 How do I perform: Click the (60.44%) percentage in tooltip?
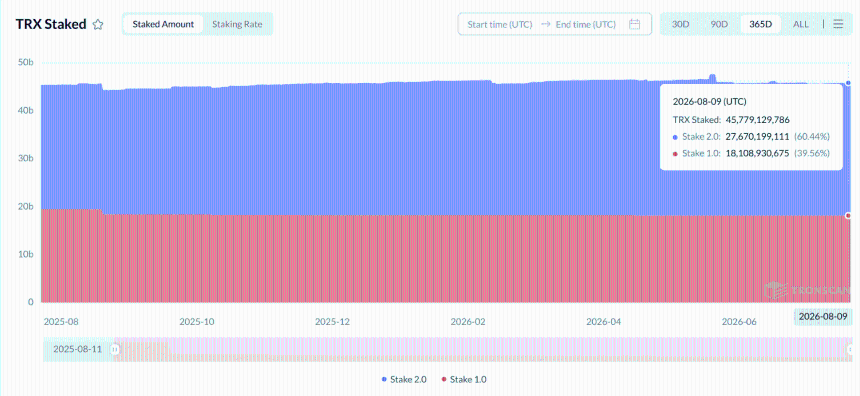coord(811,137)
